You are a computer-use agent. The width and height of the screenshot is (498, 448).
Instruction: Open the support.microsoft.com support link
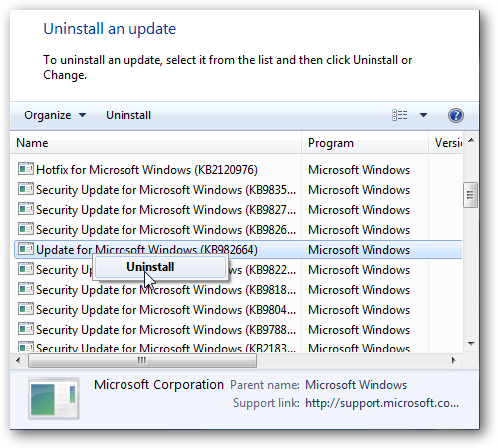click(x=381, y=403)
